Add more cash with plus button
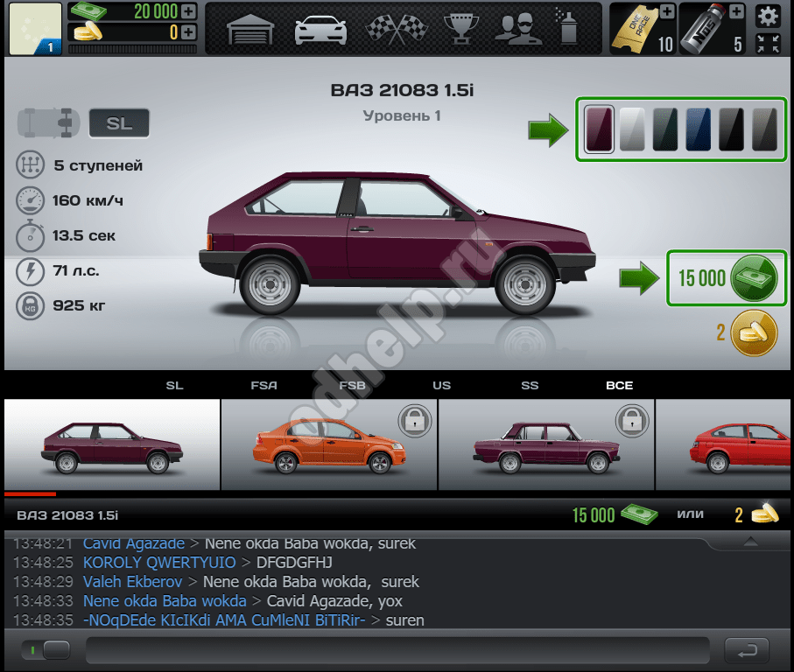Viewport: 794px width, 672px height. (188, 11)
